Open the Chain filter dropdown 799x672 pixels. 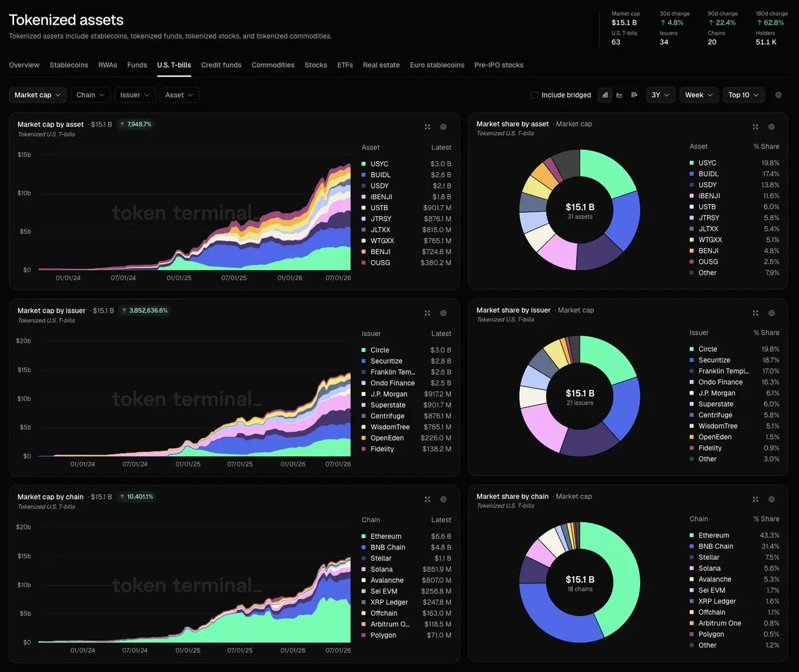[x=91, y=95]
